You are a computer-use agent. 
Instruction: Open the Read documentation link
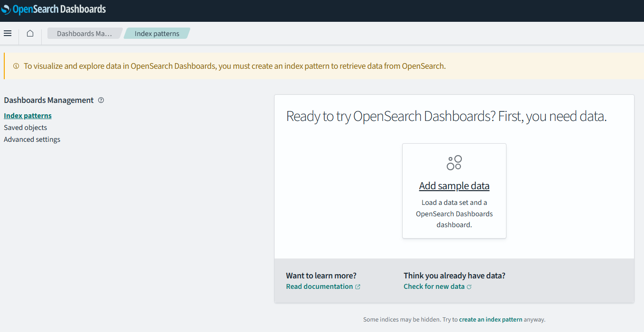[319, 286]
